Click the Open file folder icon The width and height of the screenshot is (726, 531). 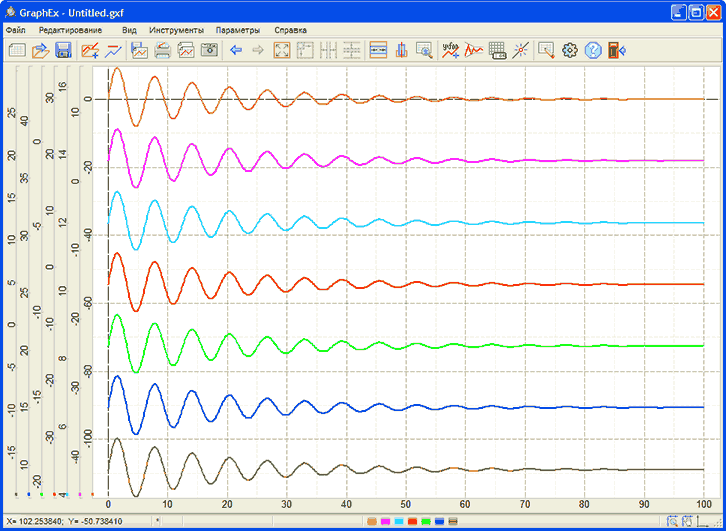click(x=39, y=50)
